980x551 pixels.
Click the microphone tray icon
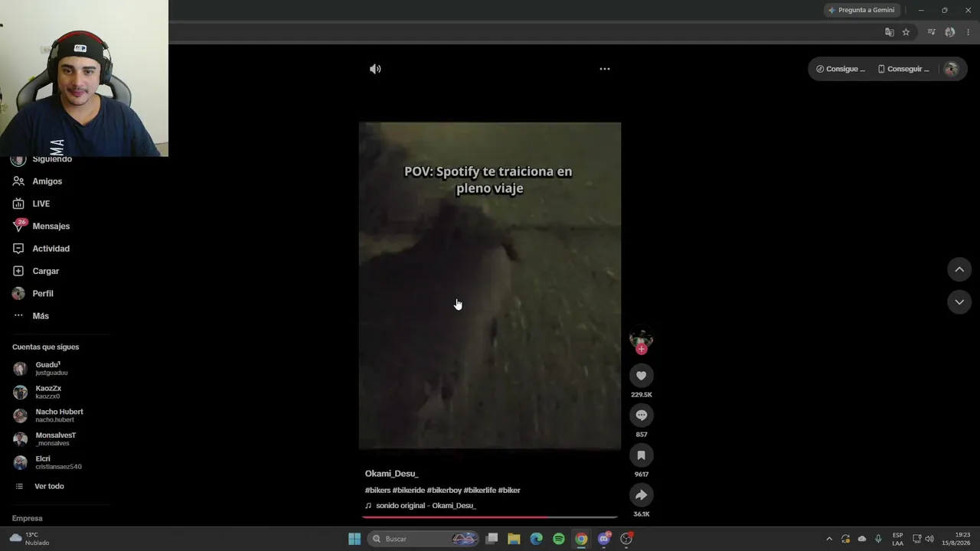(x=878, y=539)
